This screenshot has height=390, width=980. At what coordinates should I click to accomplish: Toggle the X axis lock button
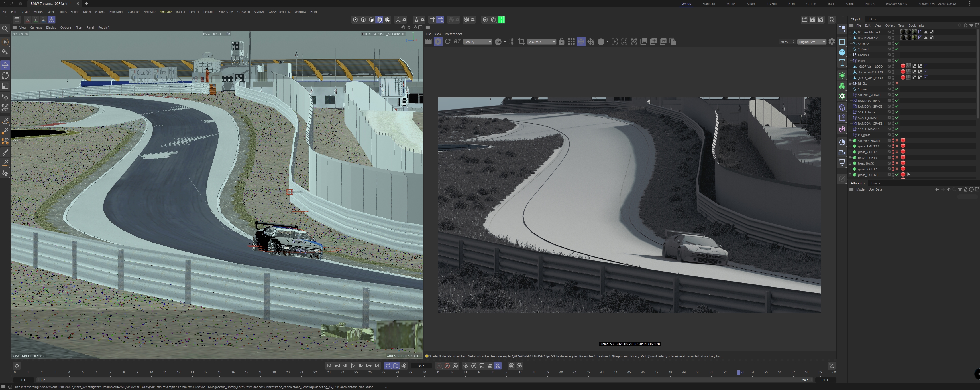coord(27,19)
